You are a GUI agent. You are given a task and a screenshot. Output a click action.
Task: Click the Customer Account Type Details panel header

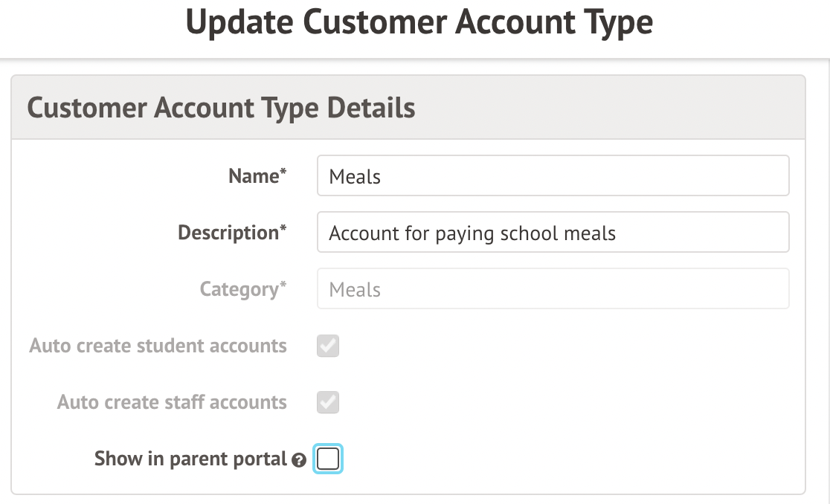[221, 108]
